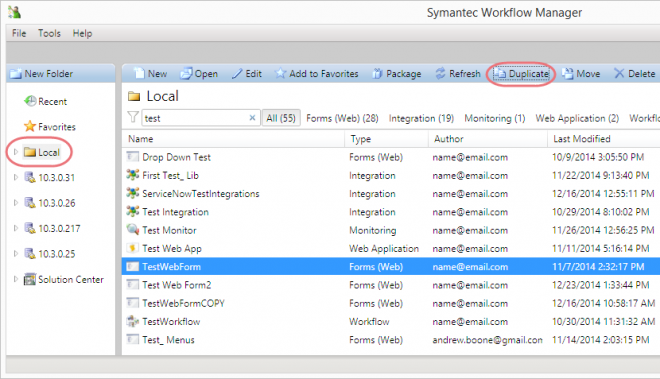Click the Recent clock icon in sidebar
This screenshot has width=660, height=379.
click(x=30, y=101)
